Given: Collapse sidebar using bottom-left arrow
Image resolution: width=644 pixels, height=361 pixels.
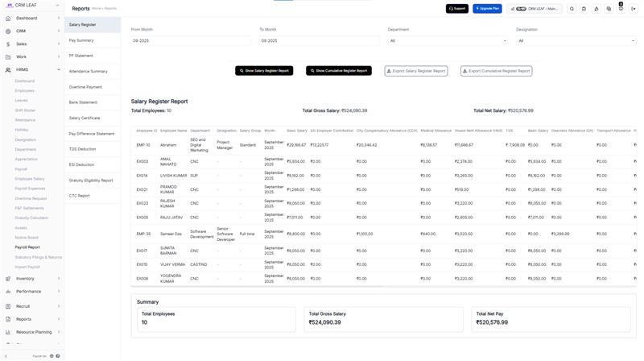Looking at the screenshot, I should click(6, 356).
